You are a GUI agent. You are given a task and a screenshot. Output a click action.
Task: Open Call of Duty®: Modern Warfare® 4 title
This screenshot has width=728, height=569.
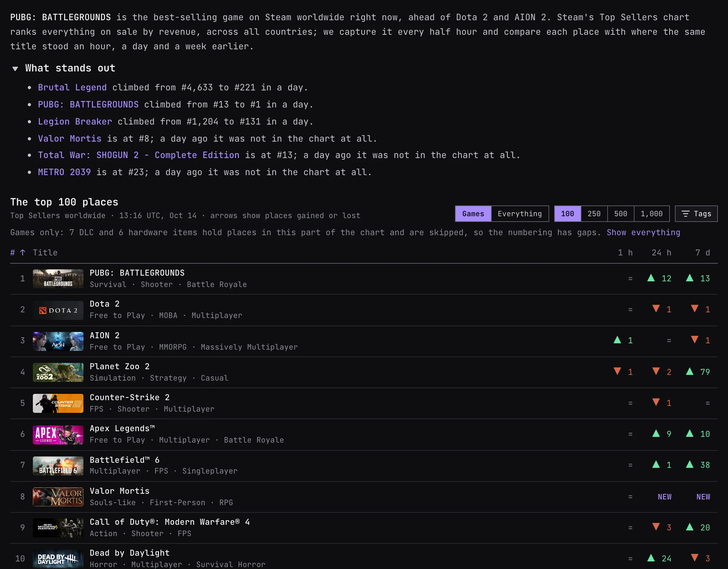pos(170,522)
